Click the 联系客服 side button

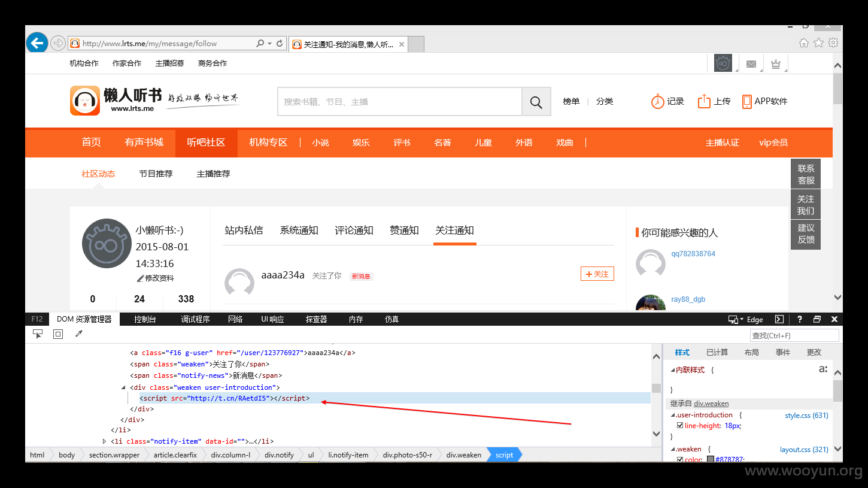806,174
